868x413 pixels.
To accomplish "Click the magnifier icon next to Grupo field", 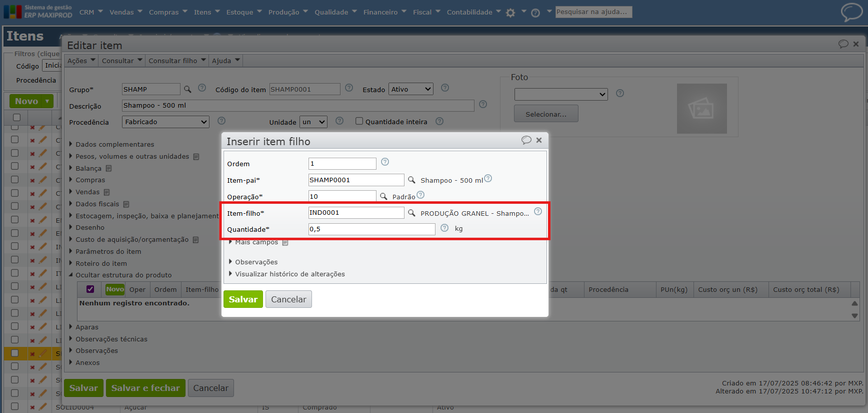I will (x=187, y=89).
